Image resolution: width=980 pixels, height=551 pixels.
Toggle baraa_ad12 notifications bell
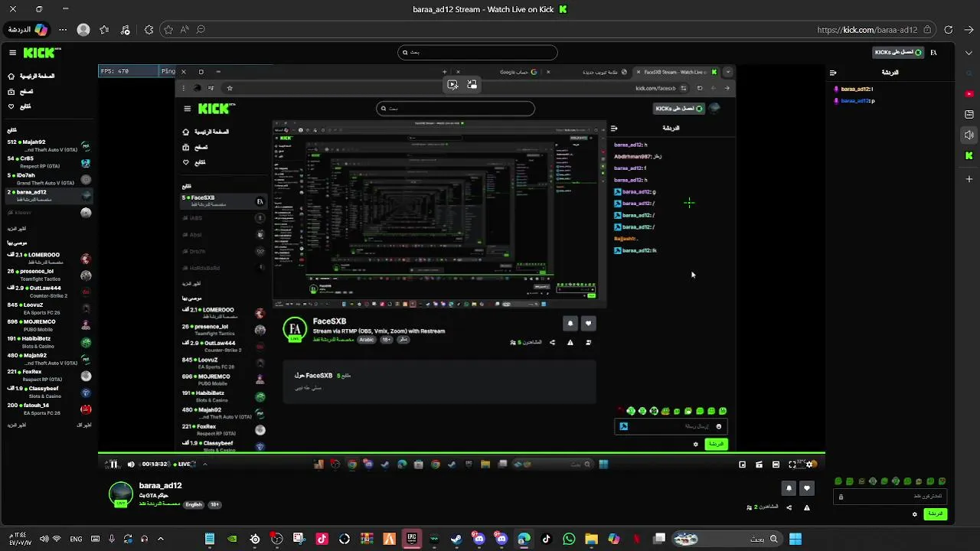pos(789,488)
